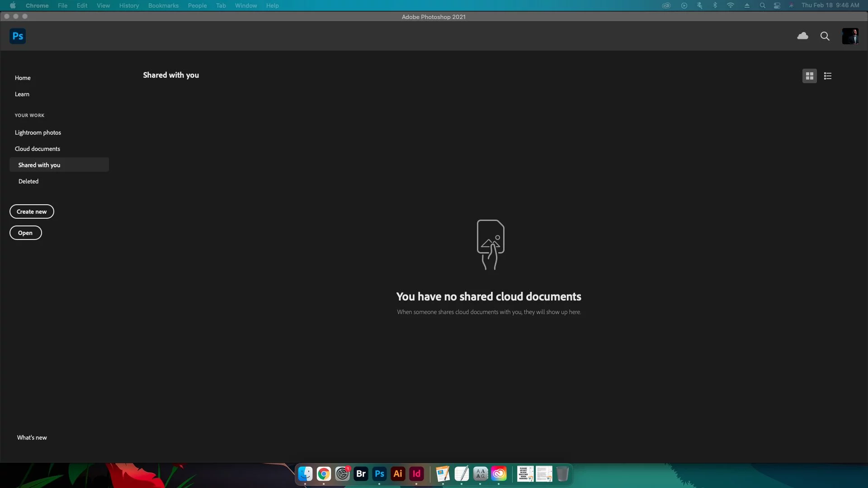Click the Photoshop Ps logo icon
868x488 pixels.
point(18,36)
